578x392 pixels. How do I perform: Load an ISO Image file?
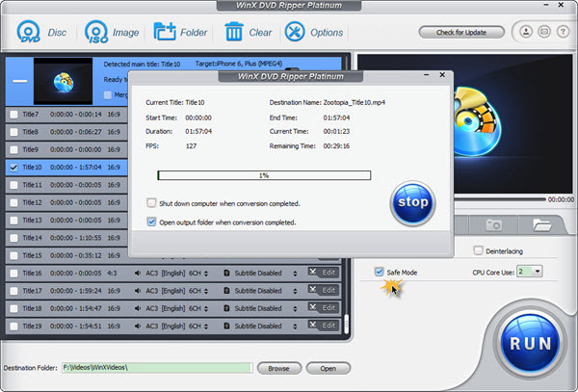click(x=96, y=32)
